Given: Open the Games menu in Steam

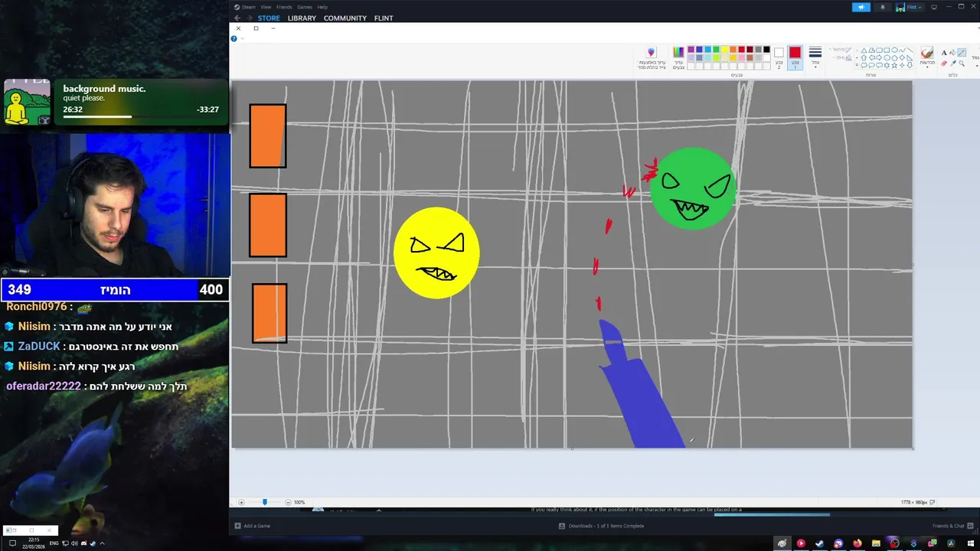Looking at the screenshot, I should [305, 7].
